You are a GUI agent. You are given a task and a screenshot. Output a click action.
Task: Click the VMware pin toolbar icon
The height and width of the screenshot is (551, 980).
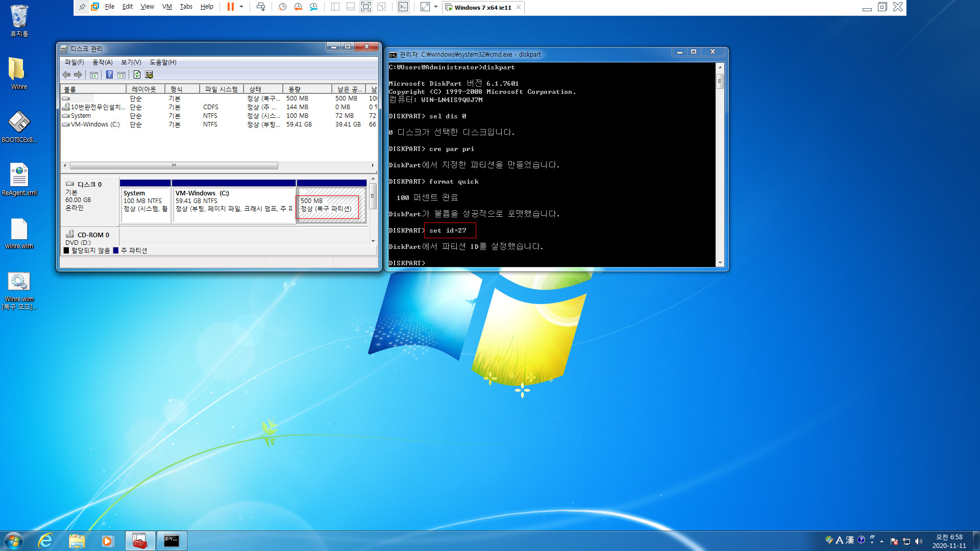(82, 7)
